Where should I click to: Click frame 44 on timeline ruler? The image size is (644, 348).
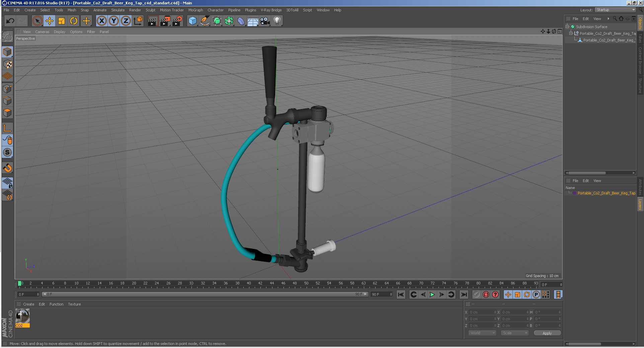click(x=272, y=283)
